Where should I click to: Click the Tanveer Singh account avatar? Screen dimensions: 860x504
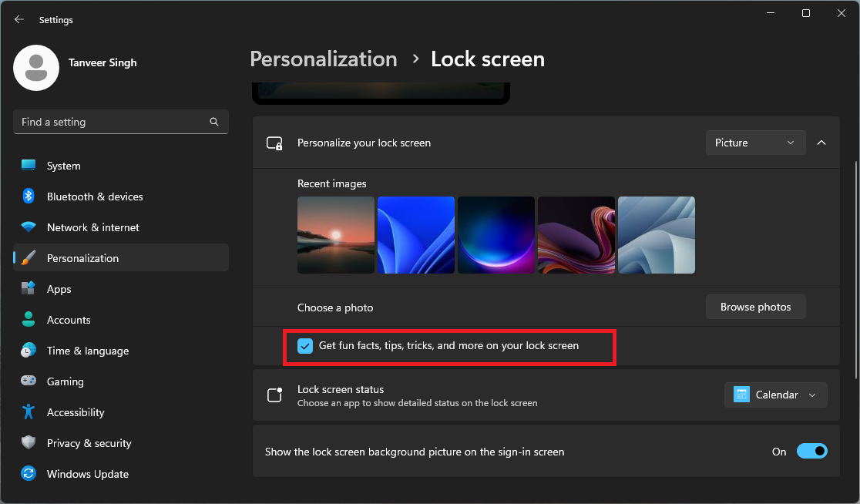(35, 68)
